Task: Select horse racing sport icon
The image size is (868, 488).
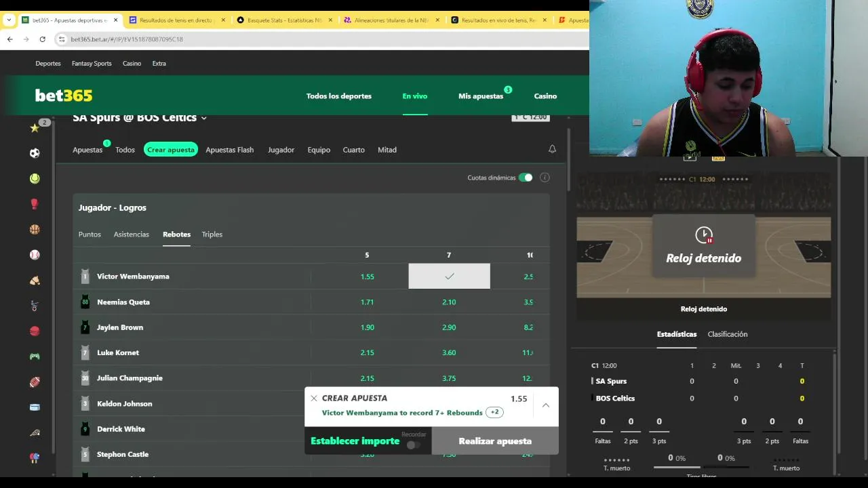Action: [35, 280]
